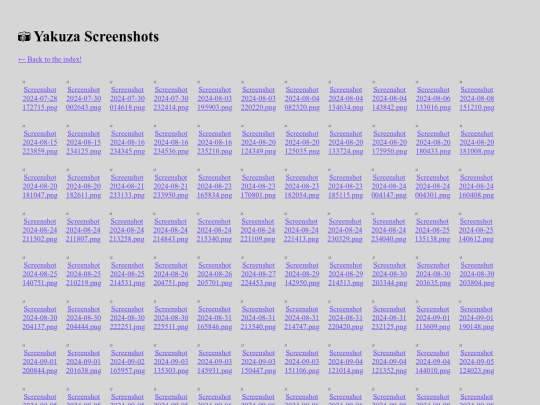540x405 pixels.
Task: Open Screenshot 2024-08-24 211502.png
Action: click(x=40, y=230)
